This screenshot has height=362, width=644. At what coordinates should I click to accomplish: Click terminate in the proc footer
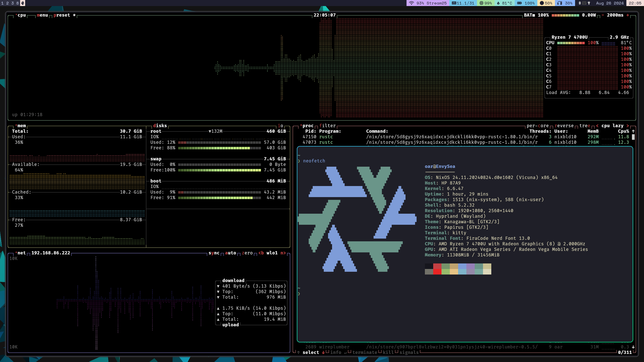tap(365, 352)
